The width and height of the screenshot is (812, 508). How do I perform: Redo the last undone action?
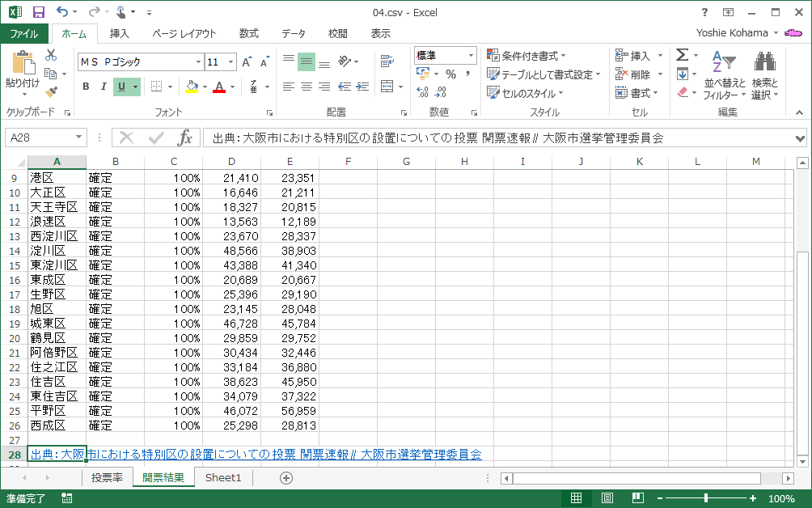95,12
